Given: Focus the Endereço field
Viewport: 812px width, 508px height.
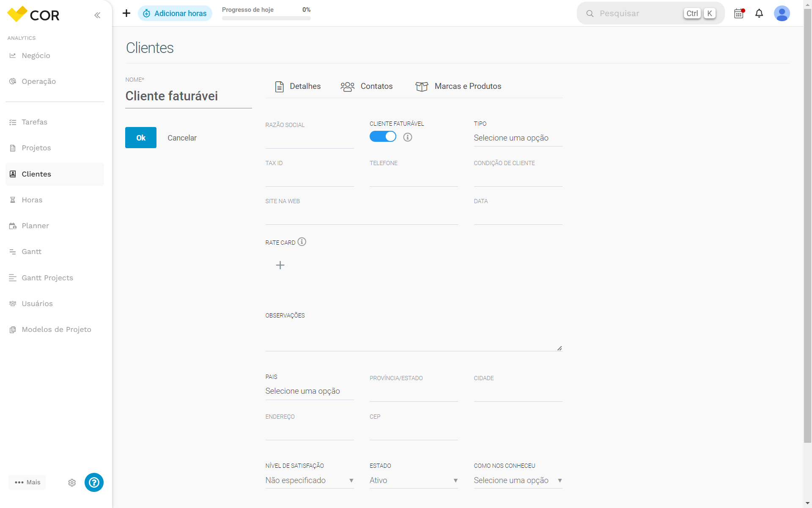Looking at the screenshot, I should [x=310, y=431].
